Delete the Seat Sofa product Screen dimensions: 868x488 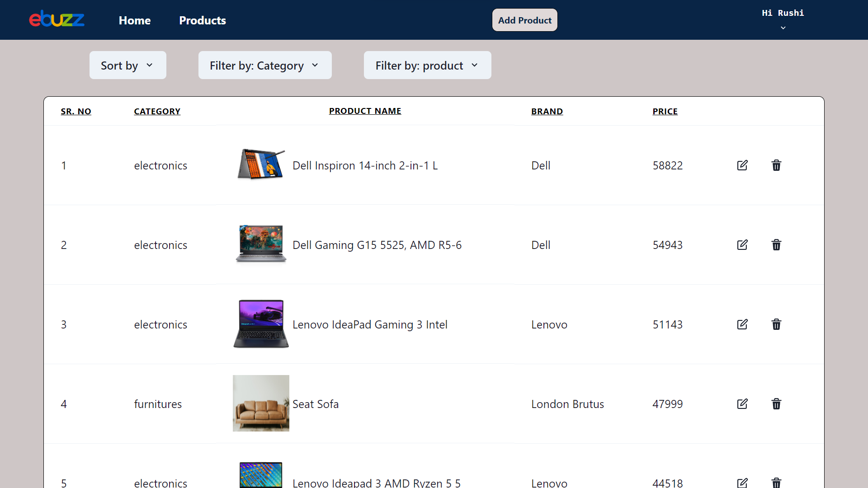[776, 404]
